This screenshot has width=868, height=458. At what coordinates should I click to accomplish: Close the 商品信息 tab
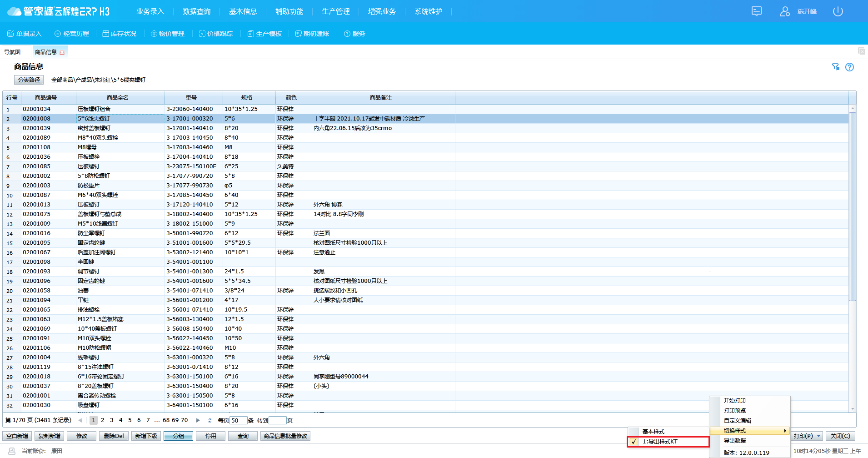pos(62,53)
